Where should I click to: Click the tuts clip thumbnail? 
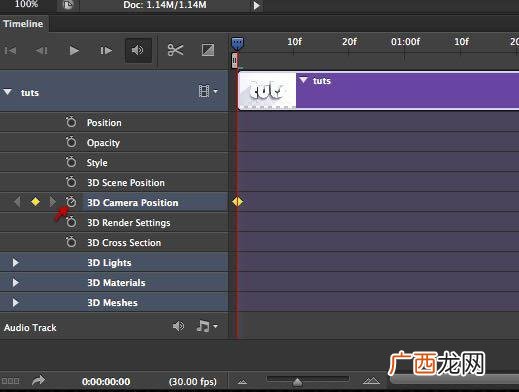tap(268, 91)
